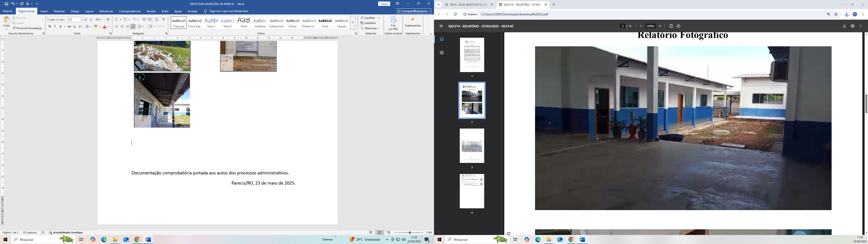
Task: Adjust the Word zoom slider
Action: [410, 232]
